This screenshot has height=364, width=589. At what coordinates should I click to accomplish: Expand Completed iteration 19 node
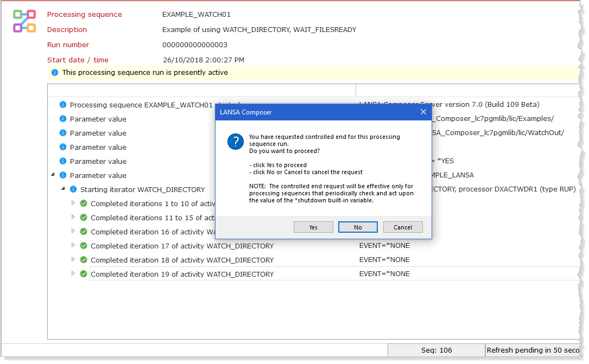point(73,273)
